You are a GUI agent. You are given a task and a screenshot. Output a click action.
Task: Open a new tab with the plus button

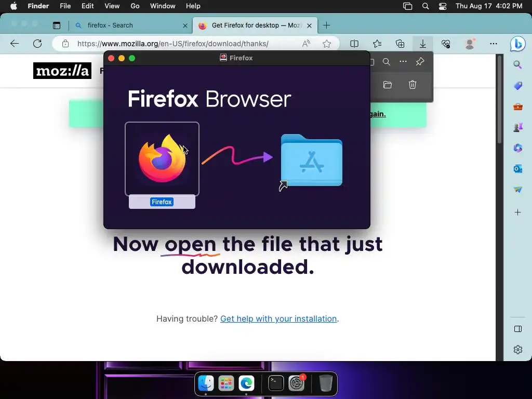pos(326,25)
